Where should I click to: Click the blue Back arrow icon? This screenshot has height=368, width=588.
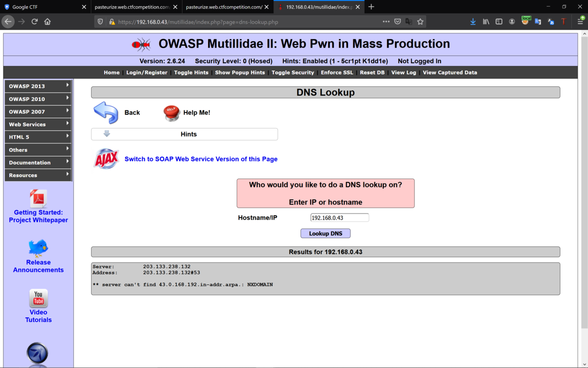[x=106, y=113]
